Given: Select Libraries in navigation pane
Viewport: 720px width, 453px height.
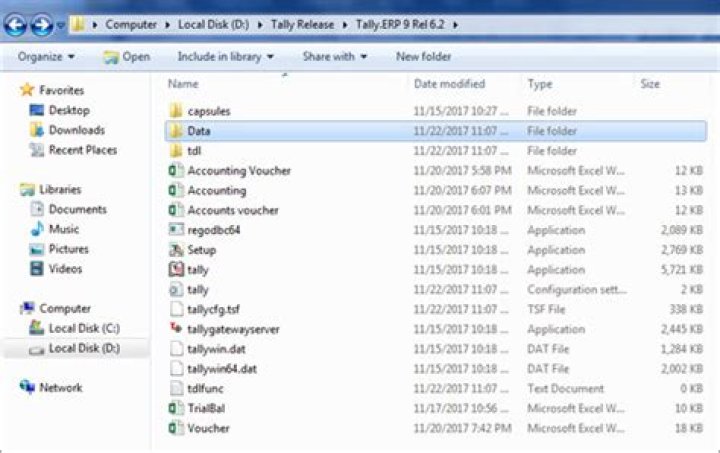Looking at the screenshot, I should 60,190.
